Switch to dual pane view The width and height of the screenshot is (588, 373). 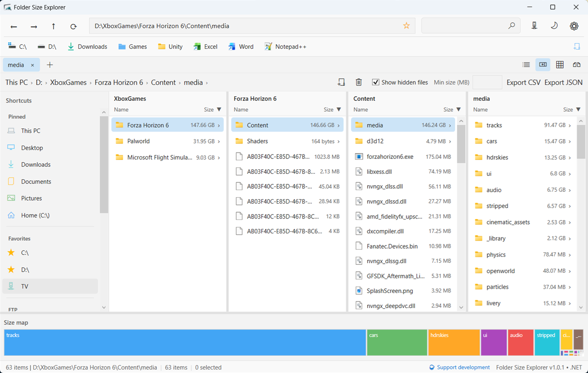click(577, 65)
